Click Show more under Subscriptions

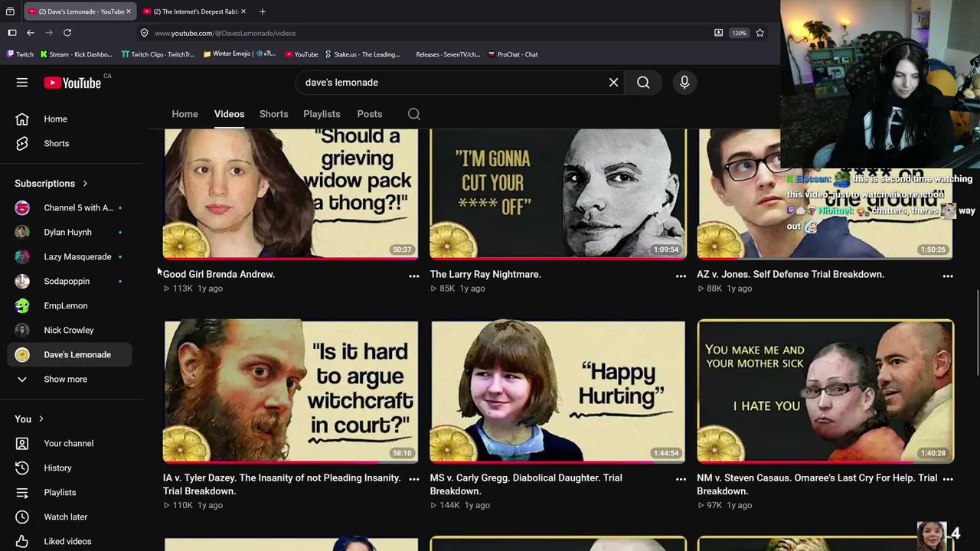pyautogui.click(x=66, y=380)
